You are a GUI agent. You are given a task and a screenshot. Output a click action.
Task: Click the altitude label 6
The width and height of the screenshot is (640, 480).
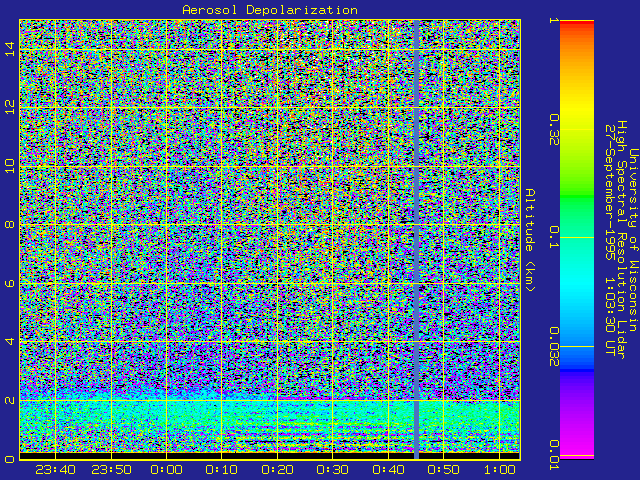click(x=10, y=283)
